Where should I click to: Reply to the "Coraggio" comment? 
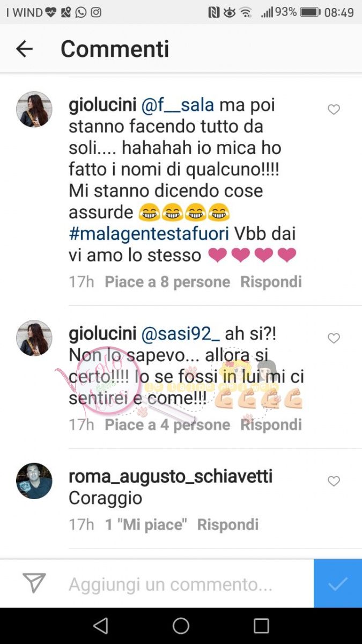(228, 524)
